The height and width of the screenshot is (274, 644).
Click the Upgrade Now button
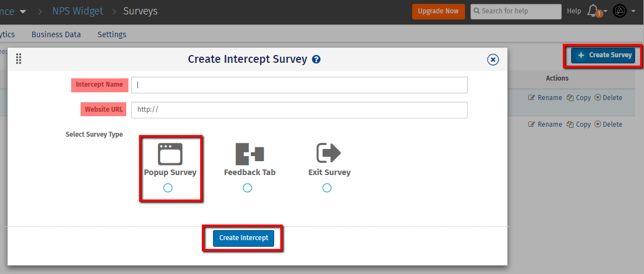pyautogui.click(x=438, y=11)
